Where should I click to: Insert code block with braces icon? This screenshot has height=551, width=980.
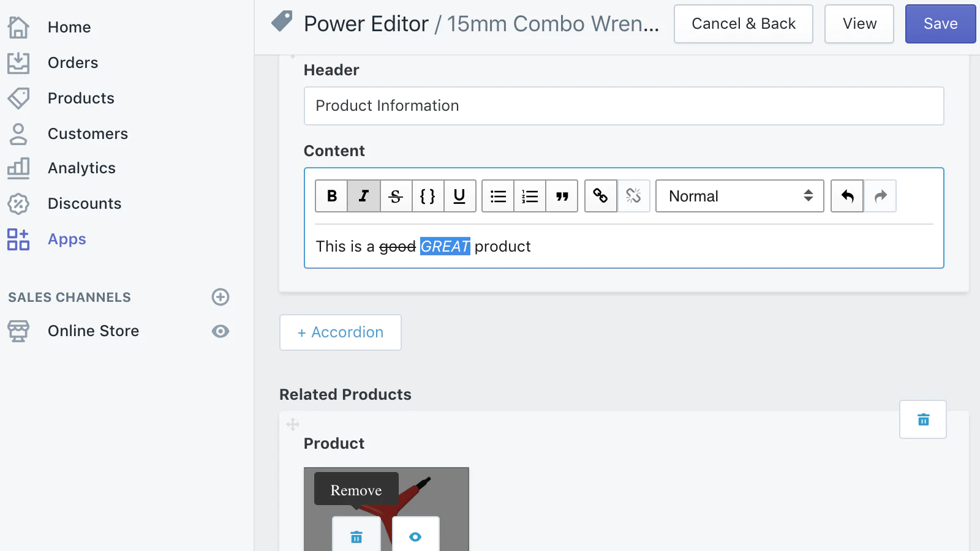coord(428,196)
